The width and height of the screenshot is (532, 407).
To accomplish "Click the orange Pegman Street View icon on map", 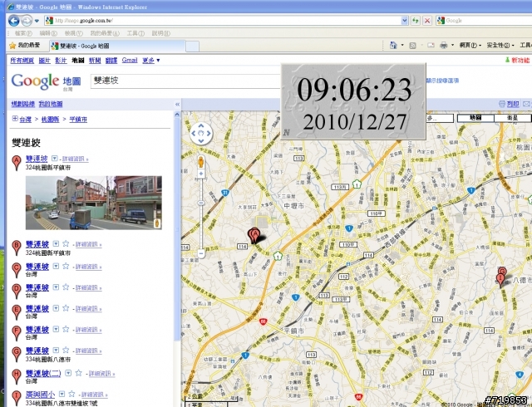I will (x=201, y=162).
